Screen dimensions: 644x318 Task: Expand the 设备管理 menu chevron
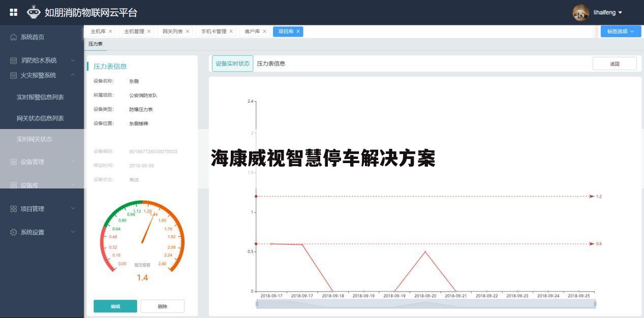[73, 162]
